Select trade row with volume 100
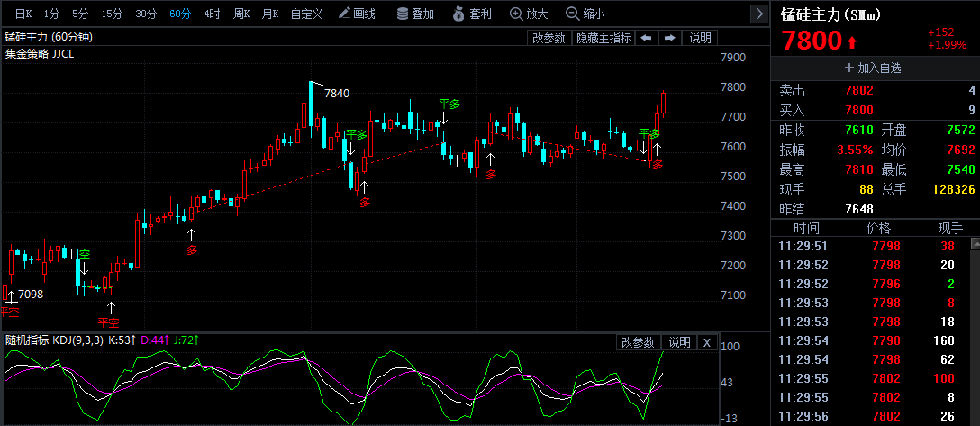 pos(871,379)
